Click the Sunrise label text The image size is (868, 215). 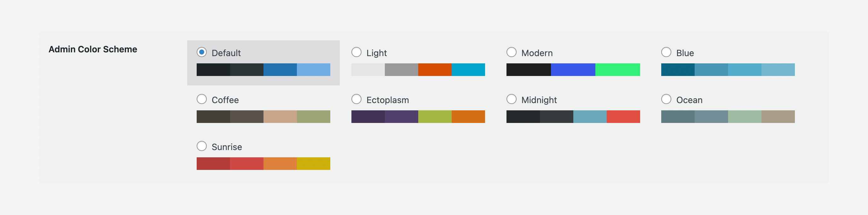click(x=226, y=147)
